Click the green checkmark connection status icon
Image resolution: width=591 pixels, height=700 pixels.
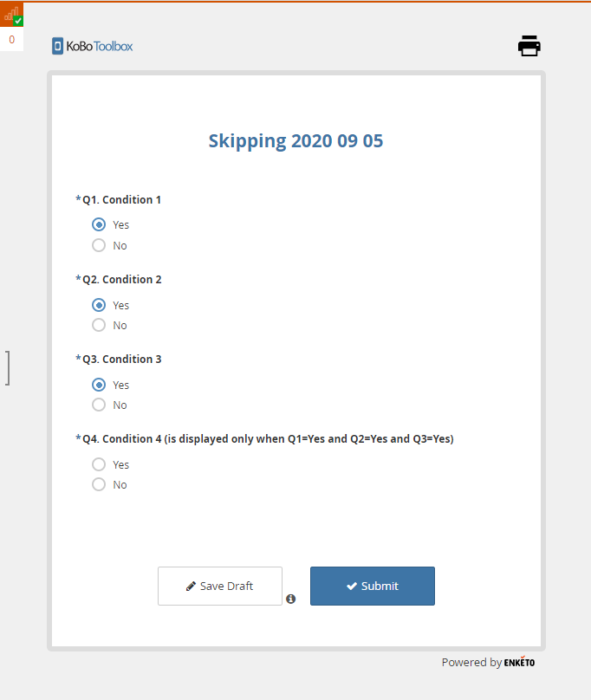[x=19, y=20]
